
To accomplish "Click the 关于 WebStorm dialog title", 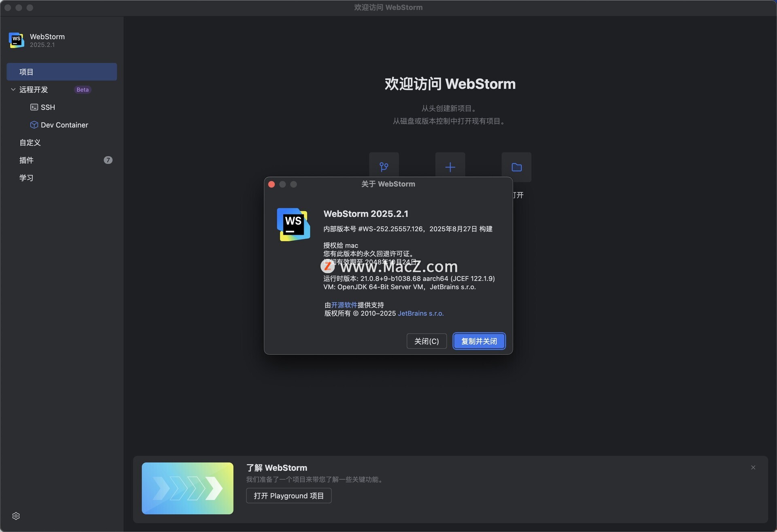I will coord(388,184).
